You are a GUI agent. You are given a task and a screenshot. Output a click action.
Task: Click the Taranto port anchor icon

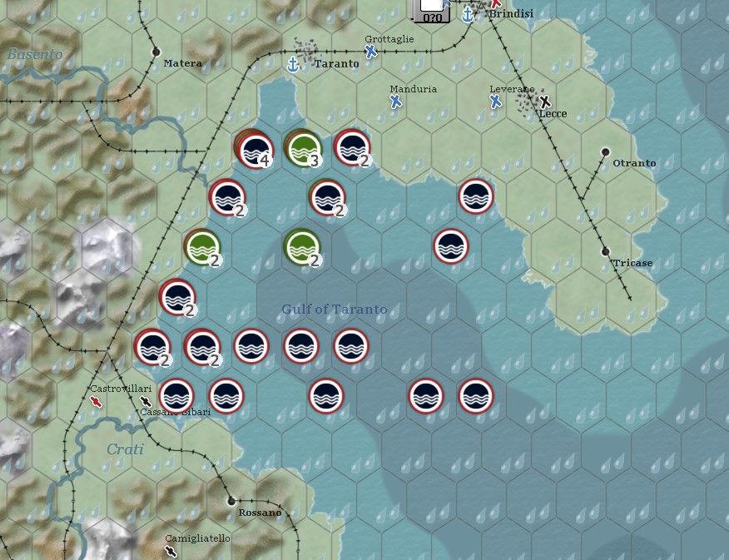[293, 64]
